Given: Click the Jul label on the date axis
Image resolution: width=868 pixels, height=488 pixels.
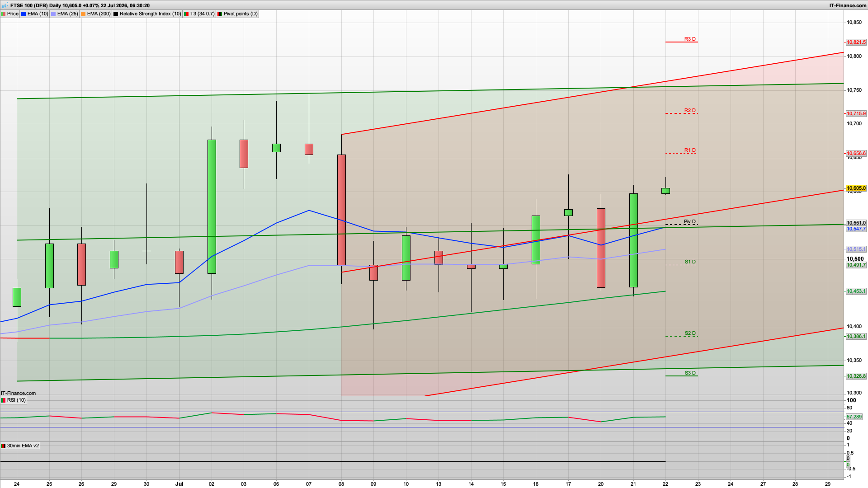Looking at the screenshot, I should [179, 484].
